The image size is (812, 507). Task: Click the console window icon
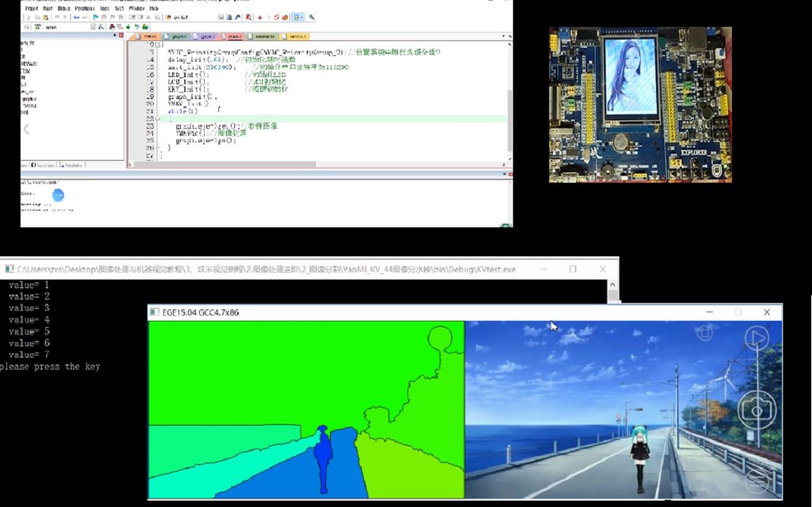(9, 269)
